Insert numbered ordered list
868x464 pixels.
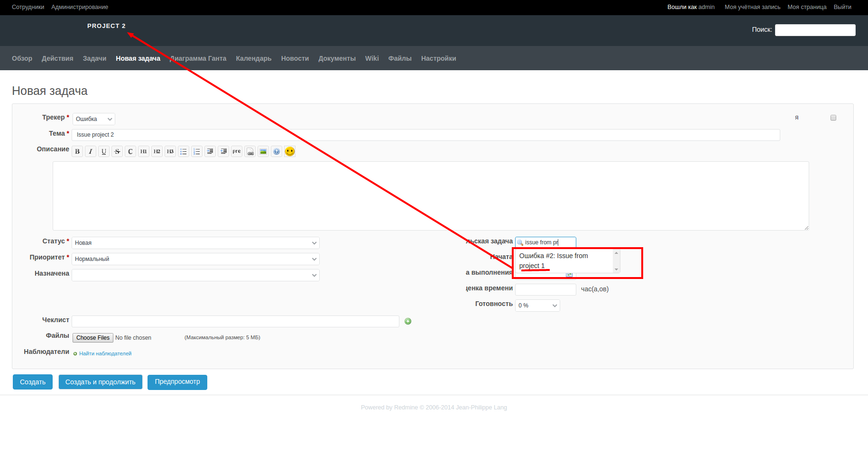pos(197,151)
